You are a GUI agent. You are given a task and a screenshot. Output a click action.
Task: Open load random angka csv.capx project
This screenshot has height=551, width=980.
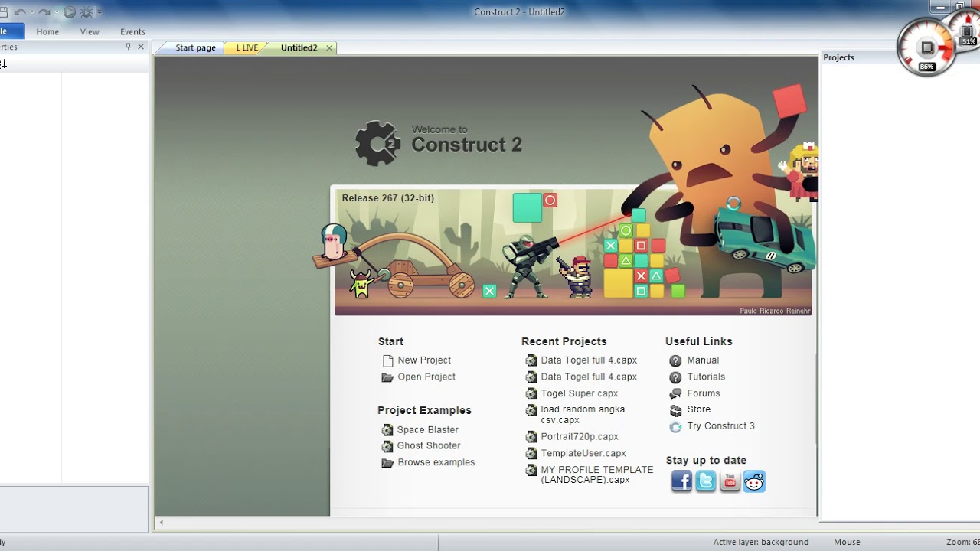pyautogui.click(x=583, y=414)
